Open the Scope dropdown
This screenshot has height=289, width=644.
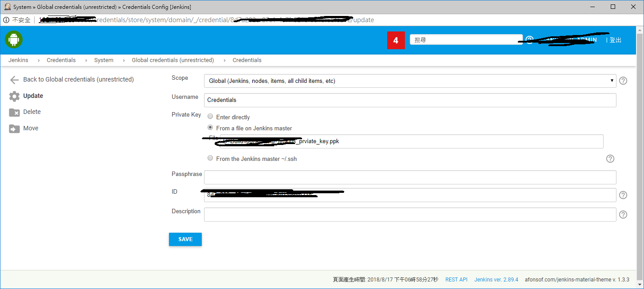[410, 81]
